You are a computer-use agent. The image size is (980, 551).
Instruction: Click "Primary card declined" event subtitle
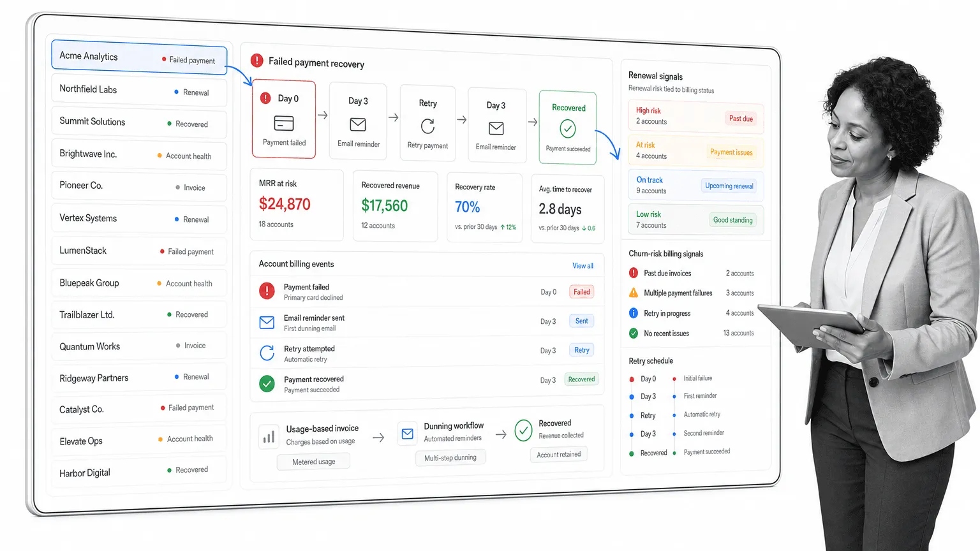coord(313,298)
